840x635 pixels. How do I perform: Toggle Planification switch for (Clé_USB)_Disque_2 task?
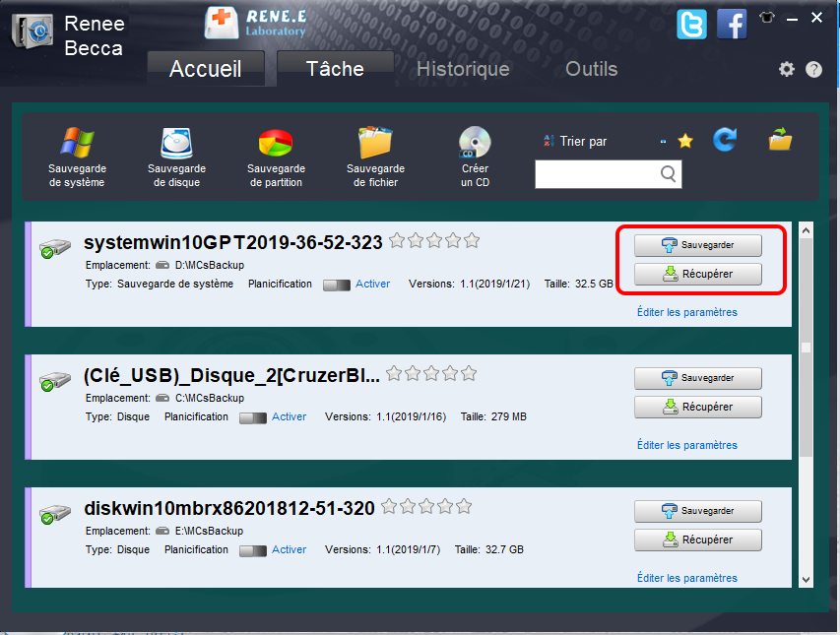(x=253, y=417)
